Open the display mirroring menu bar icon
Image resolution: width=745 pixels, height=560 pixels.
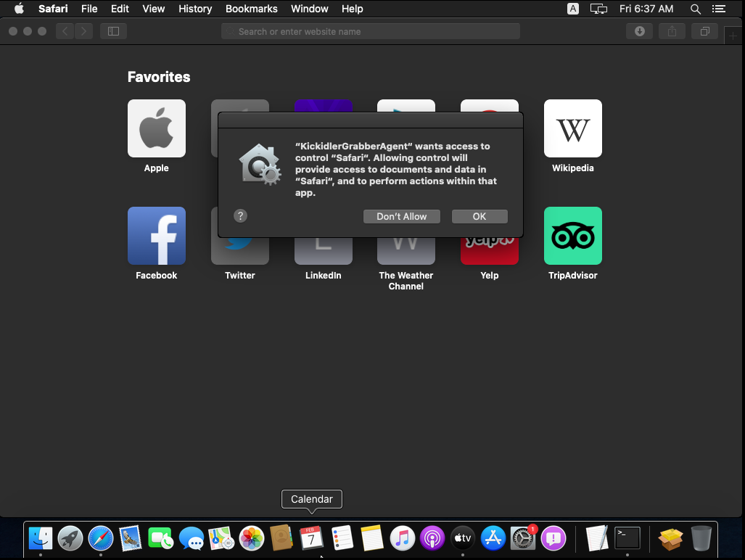[598, 9]
